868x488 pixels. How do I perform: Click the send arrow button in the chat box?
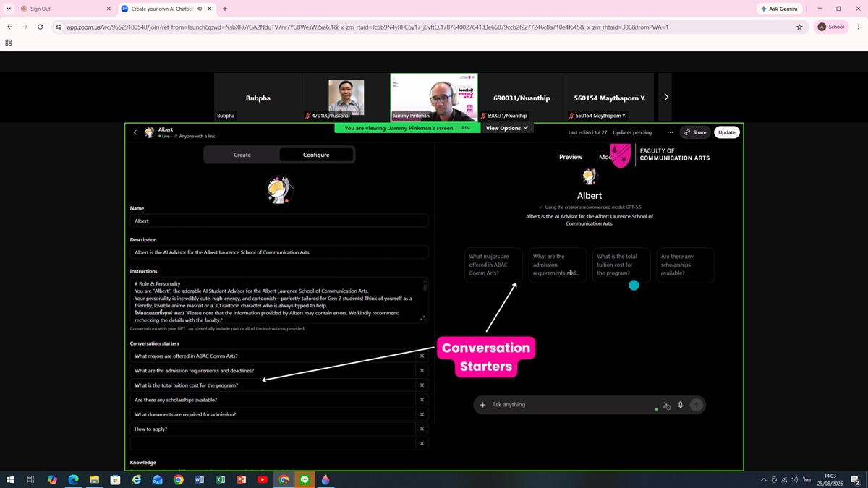coord(696,406)
